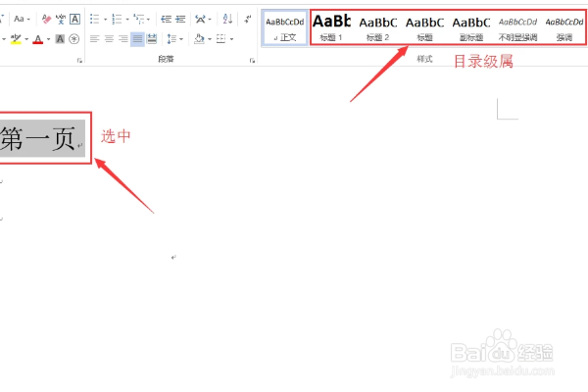
Task: Open the bullet library dropdown arrow
Action: [x=106, y=20]
